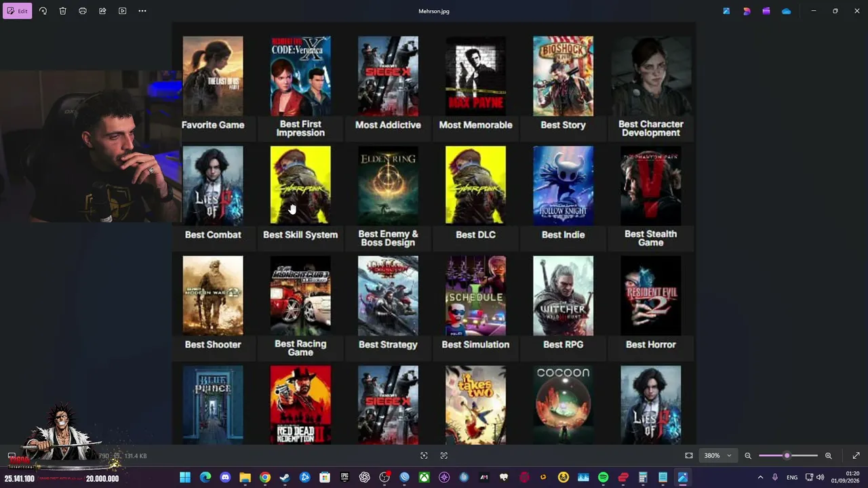868x488 pixels.
Task: Click the fit to window icon
Action: pos(689,455)
